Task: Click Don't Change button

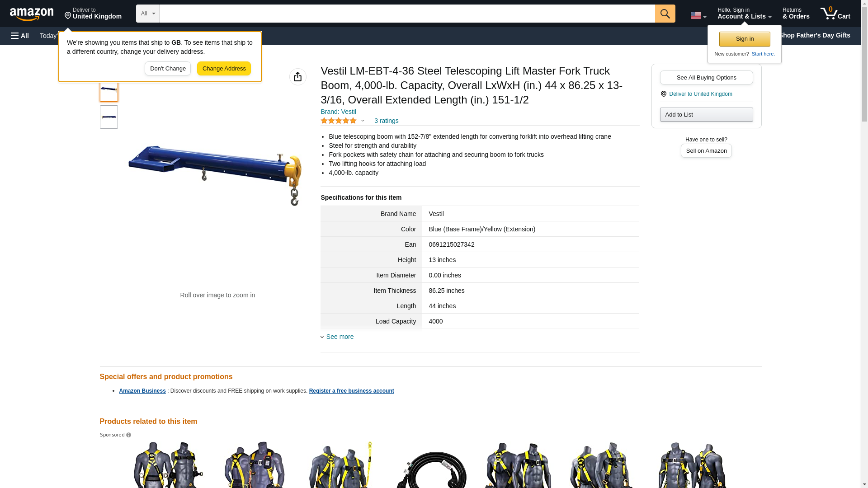Action: pos(168,69)
